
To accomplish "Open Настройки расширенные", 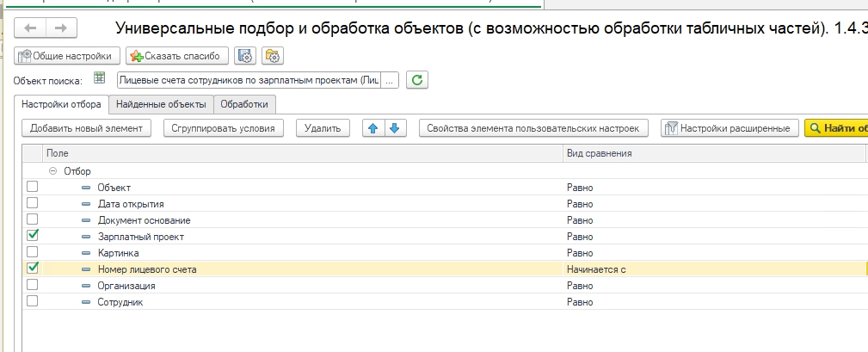I will [729, 128].
